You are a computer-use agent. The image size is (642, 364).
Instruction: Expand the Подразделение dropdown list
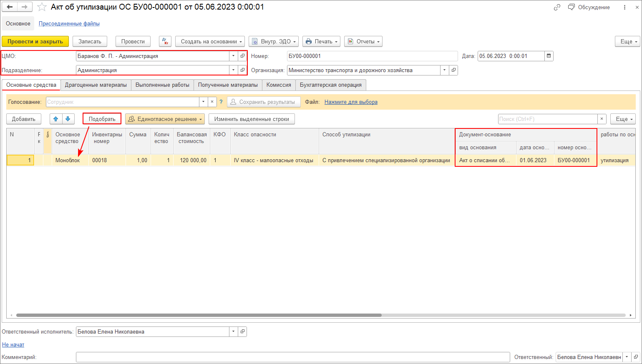[x=233, y=70]
